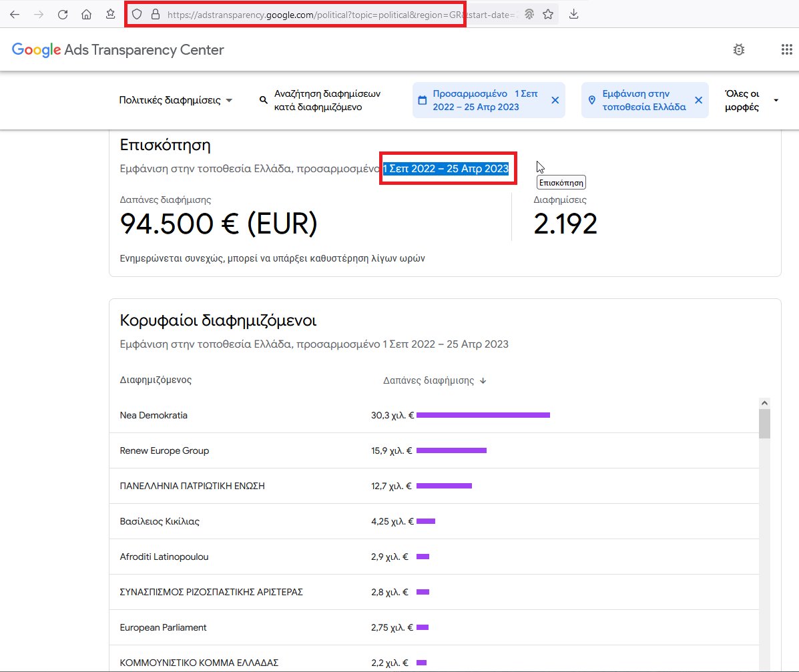Screen dimensions: 799x672
Task: Click the Κορυφαίοι διαφημιζόμενοι heading
Action: pyautogui.click(x=218, y=320)
